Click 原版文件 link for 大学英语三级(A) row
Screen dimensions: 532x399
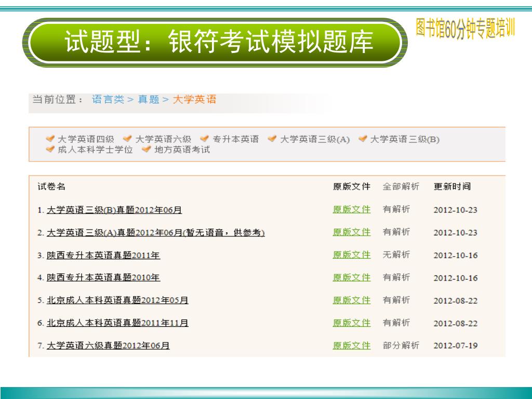pyautogui.click(x=352, y=232)
